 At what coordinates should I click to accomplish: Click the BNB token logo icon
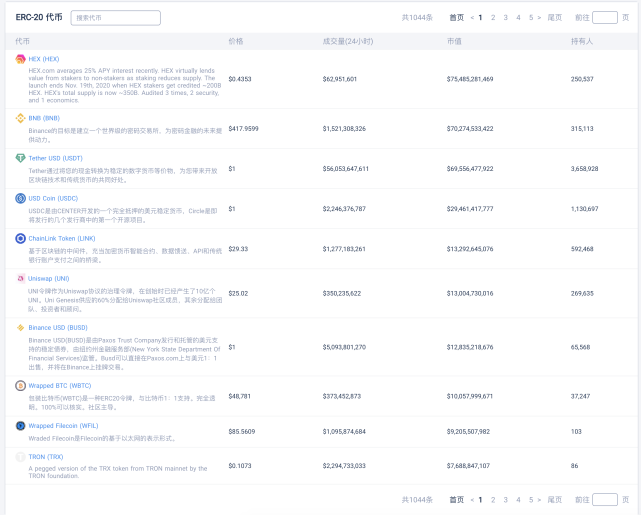coord(20,119)
